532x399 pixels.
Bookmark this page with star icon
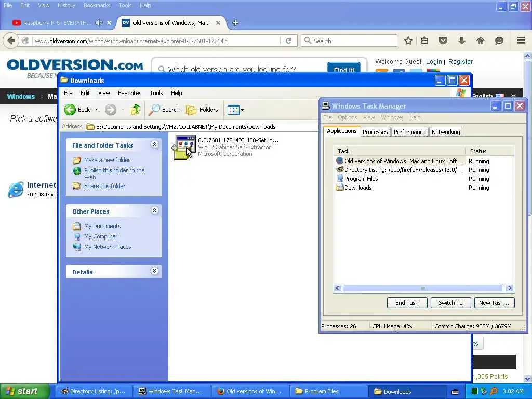[408, 41]
